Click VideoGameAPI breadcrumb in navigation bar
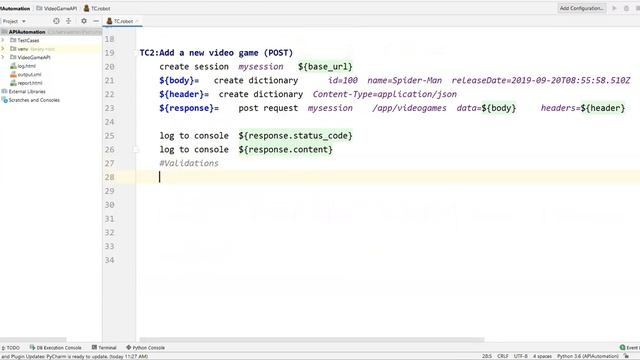 click(56, 8)
